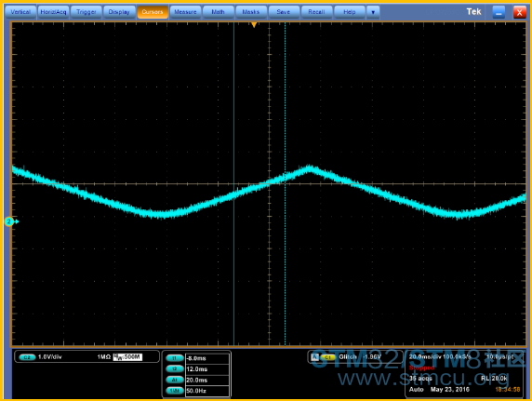Screen dimensions: 532x401
Task: Click the bandwidth 500M indicator
Action: tap(127, 357)
